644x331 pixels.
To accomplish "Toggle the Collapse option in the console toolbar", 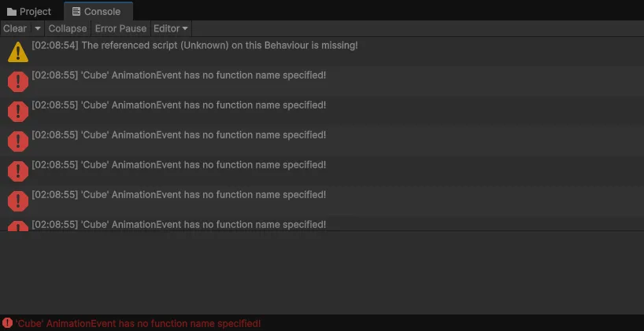I will (x=68, y=28).
